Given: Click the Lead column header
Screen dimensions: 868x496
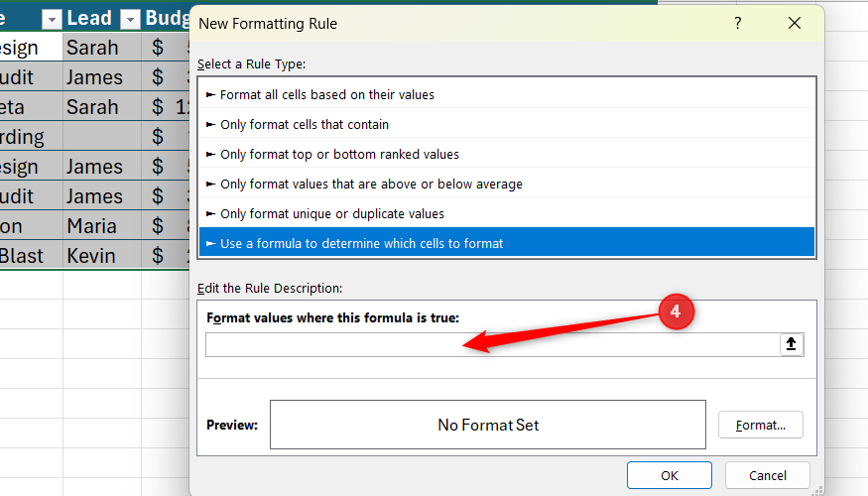Looking at the screenshot, I should 91,18.
